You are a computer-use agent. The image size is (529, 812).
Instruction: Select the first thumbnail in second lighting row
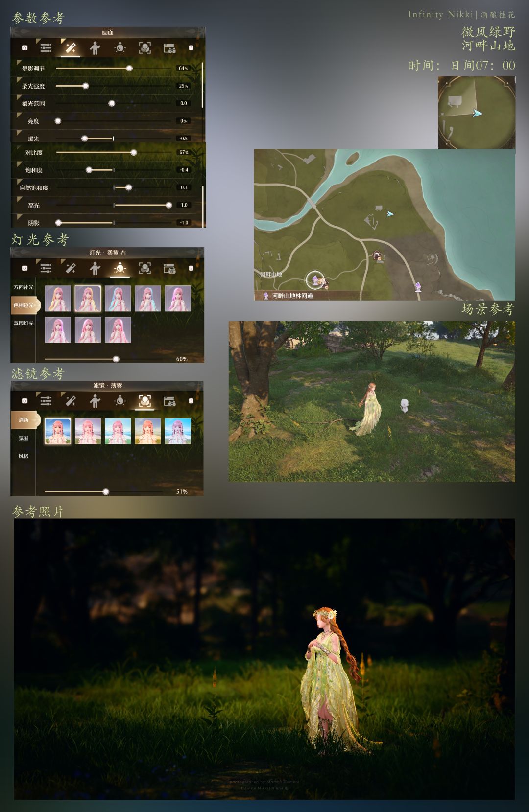click(x=58, y=330)
